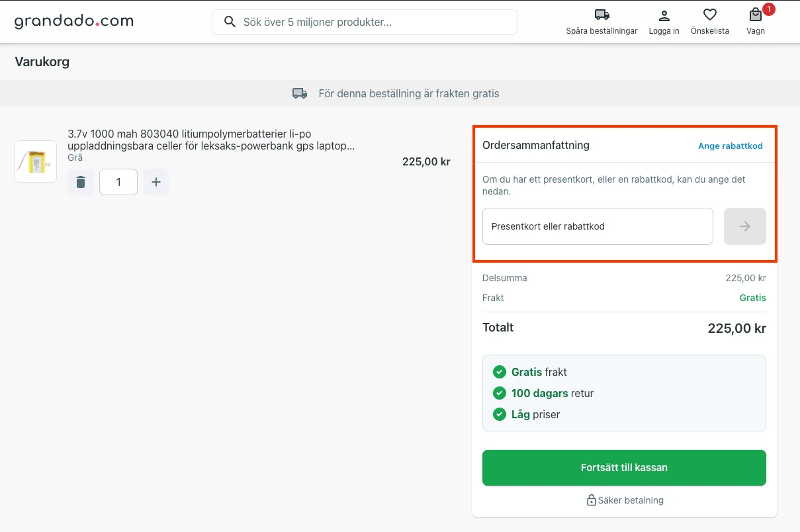Screen dimensions: 800x532
Task: Click the grandado.com logo
Action: coord(74,22)
